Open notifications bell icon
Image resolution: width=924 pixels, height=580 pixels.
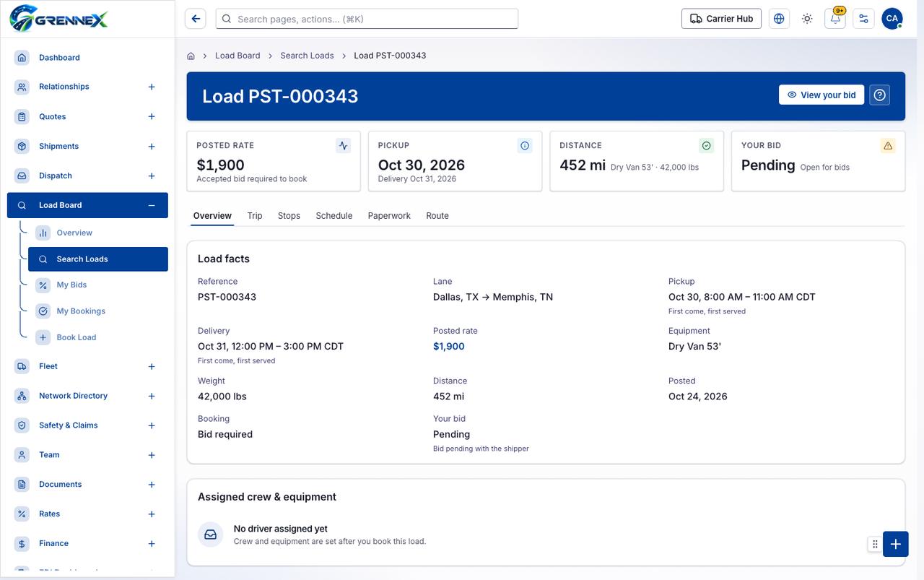coord(835,19)
